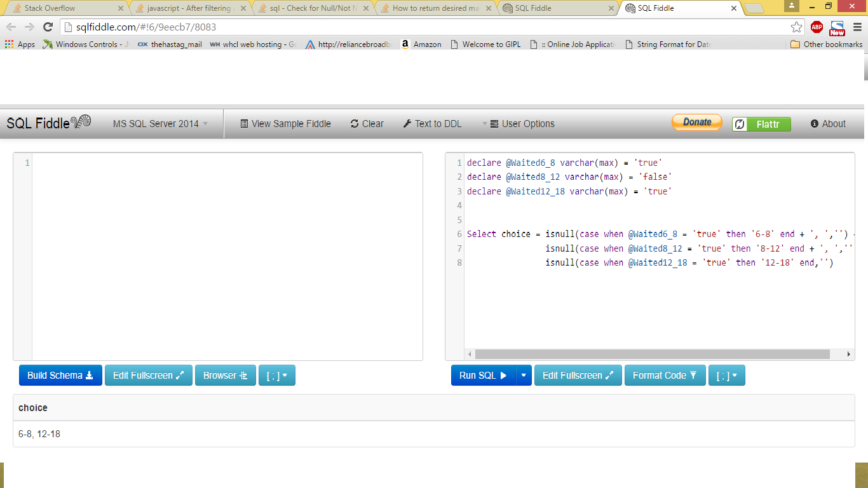Click the page's vertical scrollbar thumb
Image resolution: width=868 pixels, height=488 pixels.
pos(865,67)
